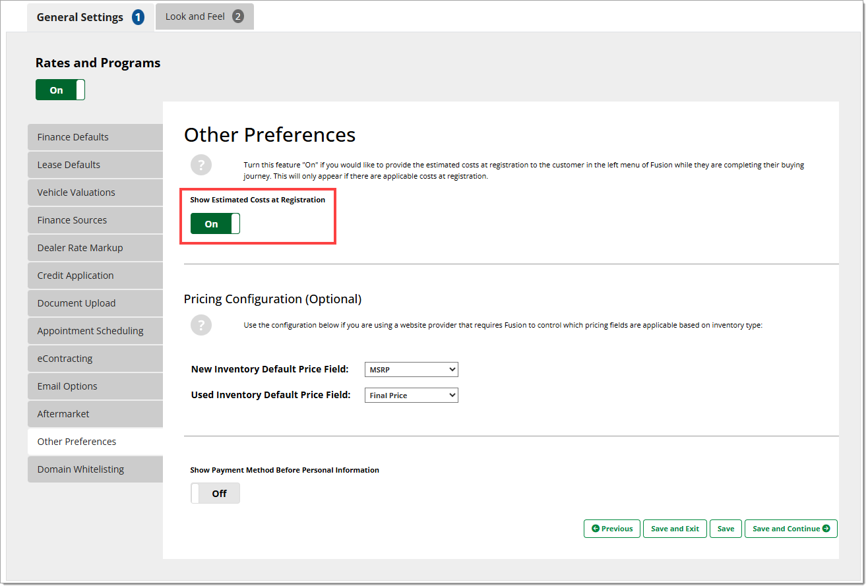
Task: Open New Inventory Default Price Field dropdown
Action: pos(411,370)
